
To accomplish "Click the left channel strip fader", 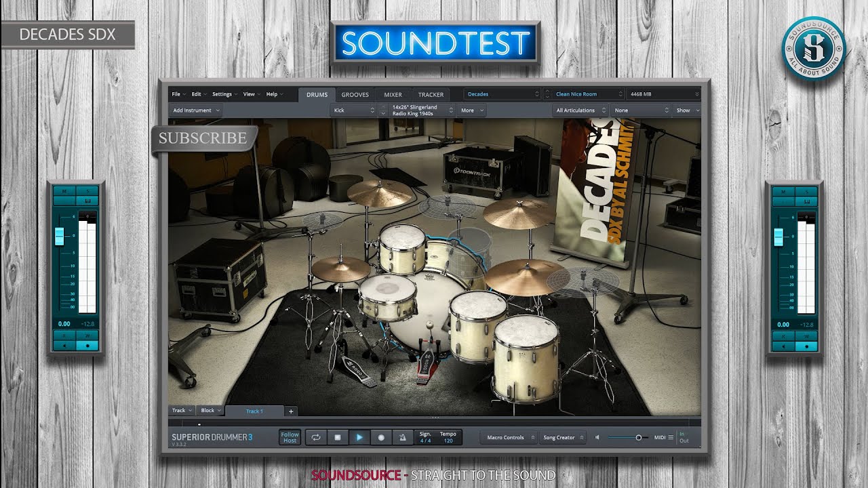I will coord(59,236).
